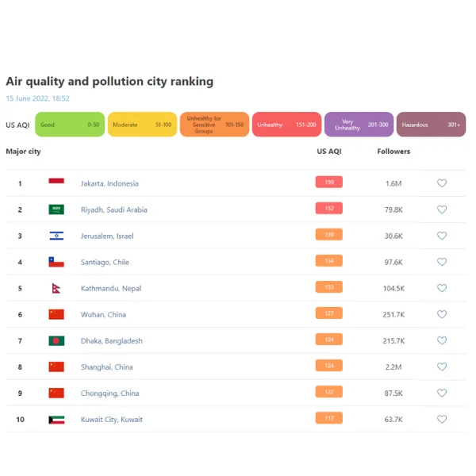Click heart icon beside Kuwait City
Screen dimensions: 476x476
pos(442,419)
